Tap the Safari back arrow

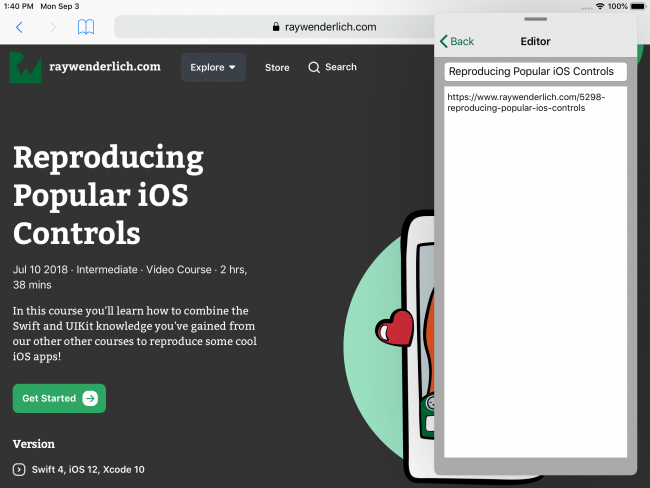pos(20,27)
